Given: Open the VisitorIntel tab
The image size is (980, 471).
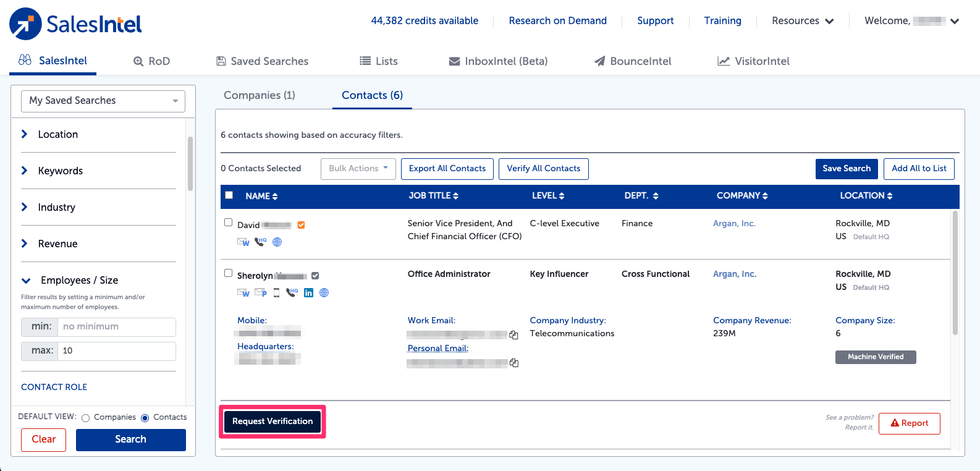Looking at the screenshot, I should [x=753, y=61].
